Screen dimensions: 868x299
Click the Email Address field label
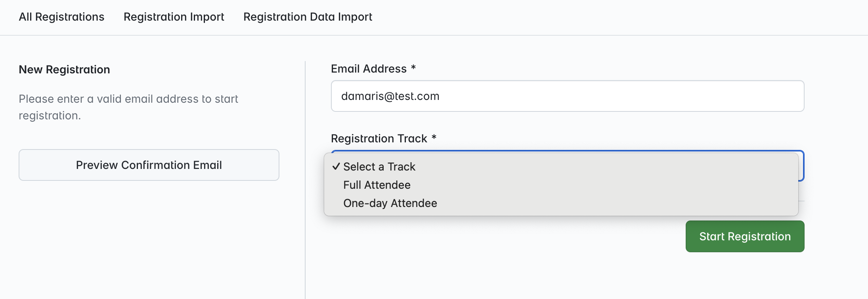[369, 69]
